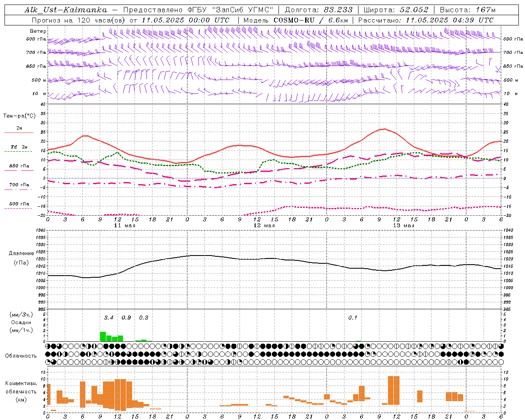Click the Высота: 167м value
This screenshot has height=420, width=525.
coord(468,10)
